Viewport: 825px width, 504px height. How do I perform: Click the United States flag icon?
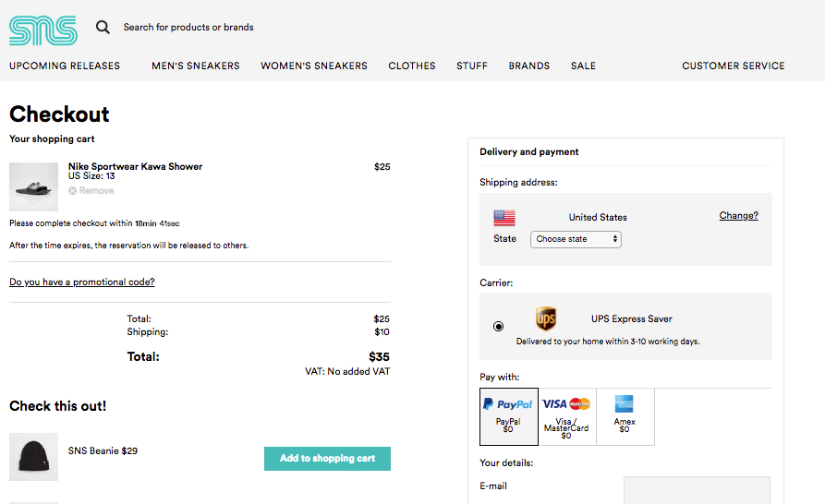pyautogui.click(x=504, y=218)
